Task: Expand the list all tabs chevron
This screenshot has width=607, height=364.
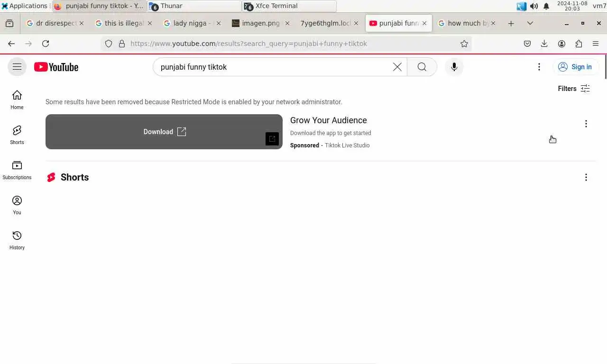Action: 530,23
